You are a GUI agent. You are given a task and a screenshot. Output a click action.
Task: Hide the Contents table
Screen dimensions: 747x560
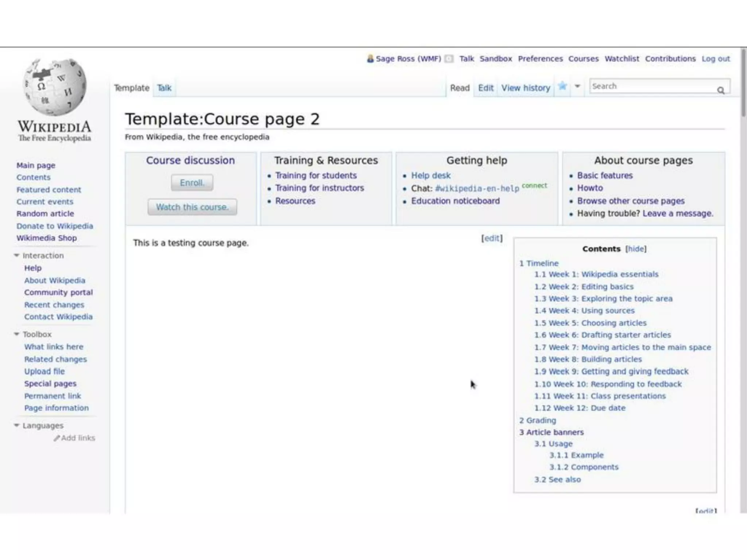click(636, 249)
